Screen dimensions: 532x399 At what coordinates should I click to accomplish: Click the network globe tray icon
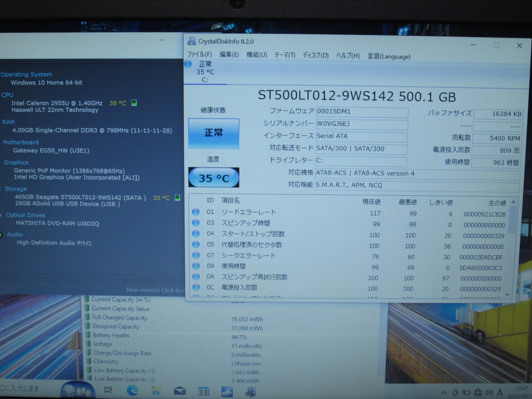pos(478,393)
